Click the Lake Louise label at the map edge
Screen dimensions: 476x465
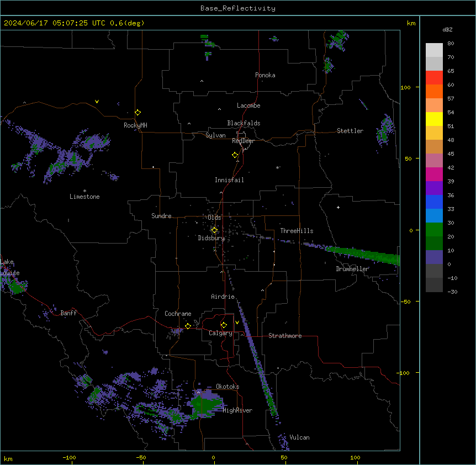tap(10, 267)
